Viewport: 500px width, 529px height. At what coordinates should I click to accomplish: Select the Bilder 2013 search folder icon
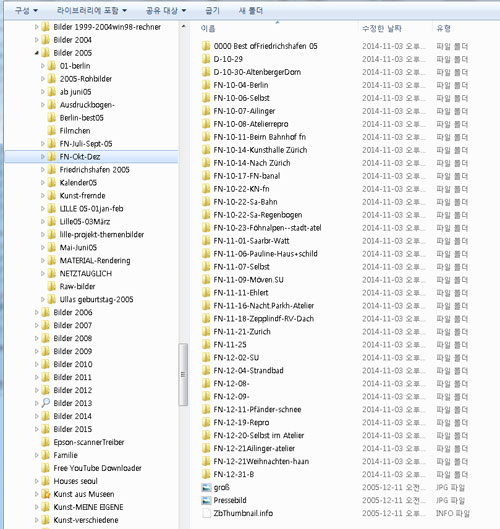pos(45,403)
